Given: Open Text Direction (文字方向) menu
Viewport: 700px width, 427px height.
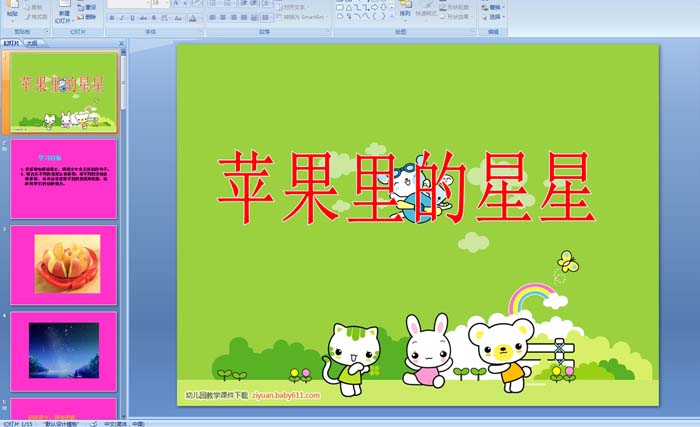Looking at the screenshot, I should pyautogui.click(x=291, y=8).
